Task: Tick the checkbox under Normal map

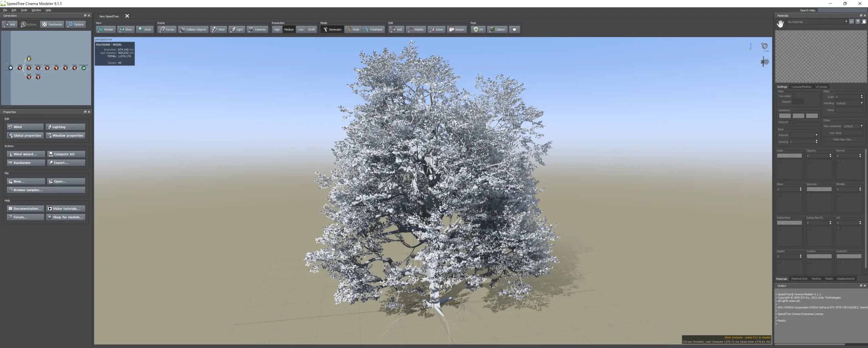Action: click(x=839, y=161)
